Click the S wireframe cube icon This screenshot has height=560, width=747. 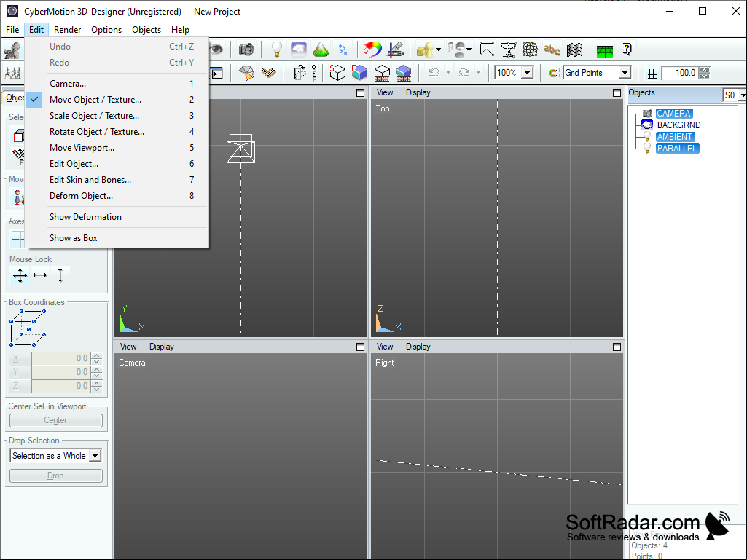[337, 72]
